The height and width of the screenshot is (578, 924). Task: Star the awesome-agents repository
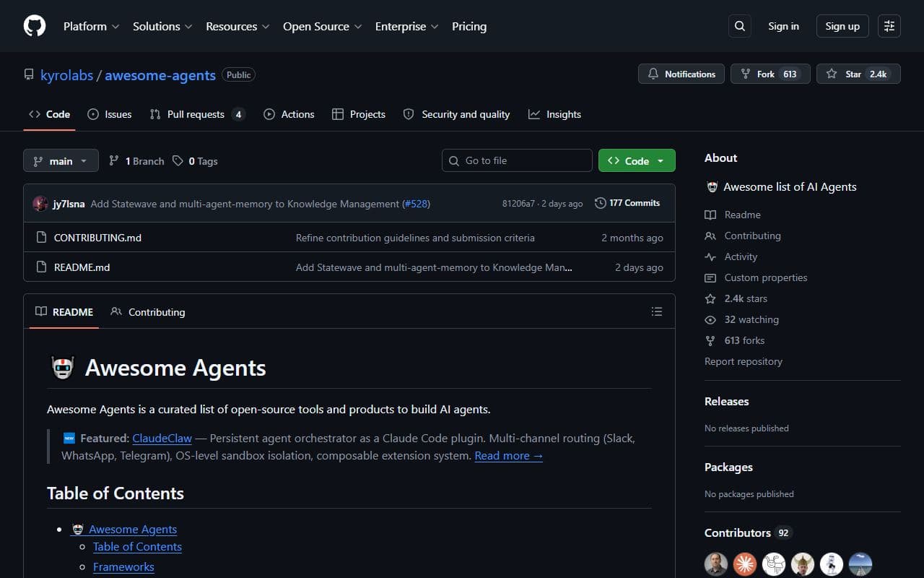(x=858, y=74)
